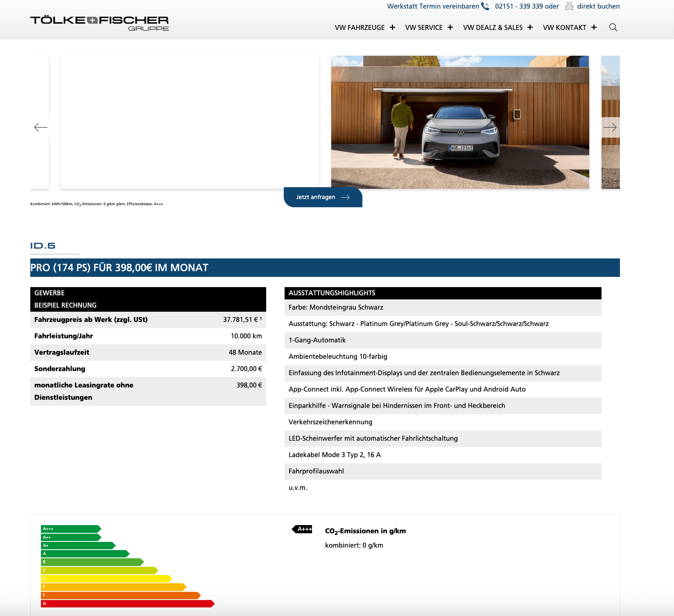Expand VW Dealz & Sales plus icon
Screen dimensions: 674x616
tap(530, 27)
